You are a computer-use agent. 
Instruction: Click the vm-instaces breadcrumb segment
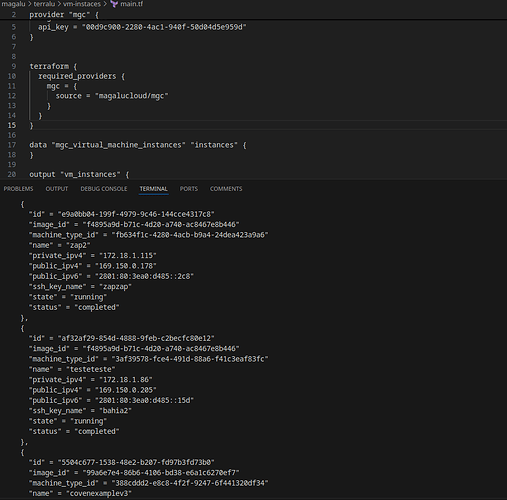(x=82, y=4)
